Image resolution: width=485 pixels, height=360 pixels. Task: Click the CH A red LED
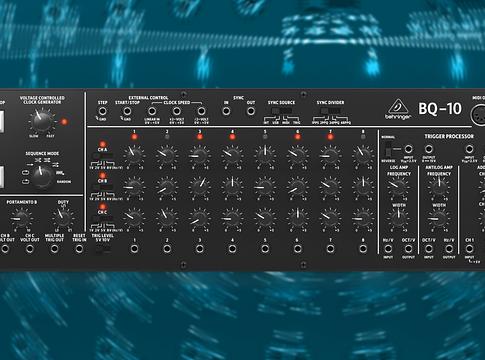coord(103,144)
